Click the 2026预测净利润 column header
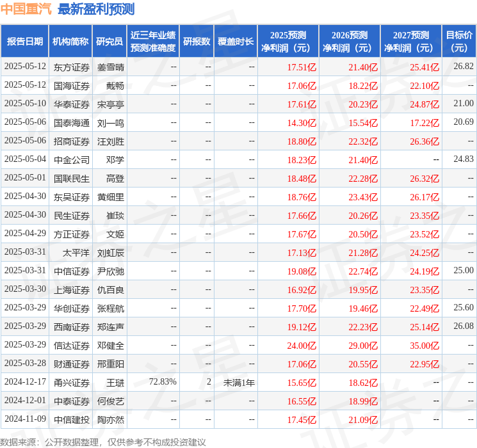 pos(350,42)
